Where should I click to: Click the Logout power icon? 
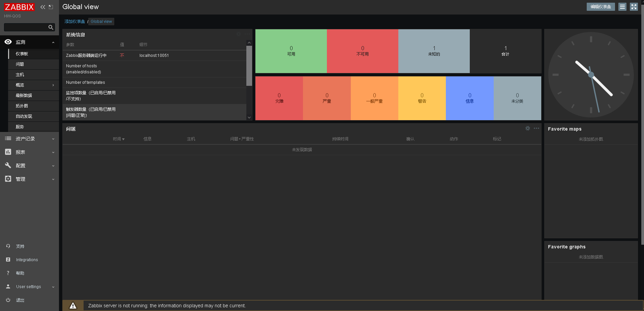click(8, 300)
